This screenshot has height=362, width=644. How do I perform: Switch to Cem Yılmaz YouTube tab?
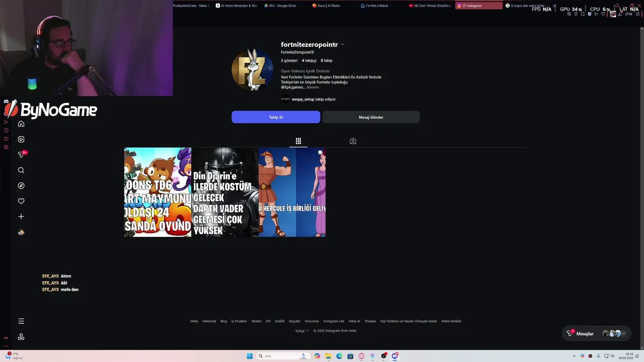[x=429, y=6]
